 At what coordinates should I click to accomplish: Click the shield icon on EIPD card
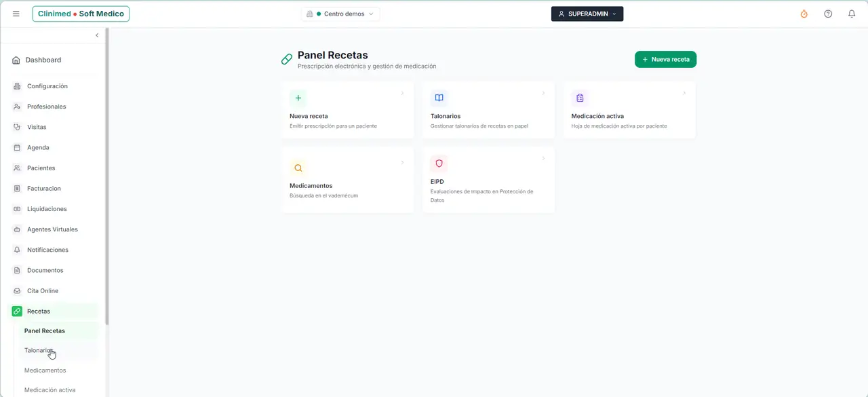click(439, 164)
